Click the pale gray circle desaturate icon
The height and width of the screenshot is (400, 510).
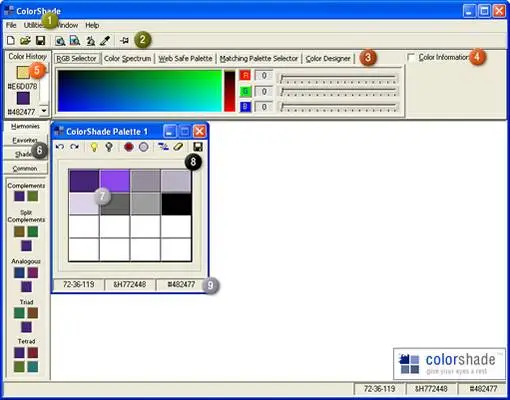tap(143, 147)
